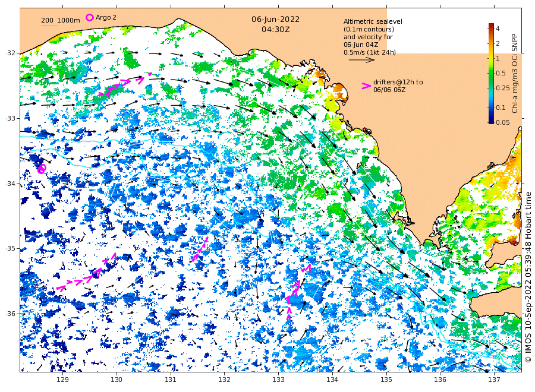Click the colorbar's dark blue bottom end
Screen dimensions: 535x392
click(491, 121)
